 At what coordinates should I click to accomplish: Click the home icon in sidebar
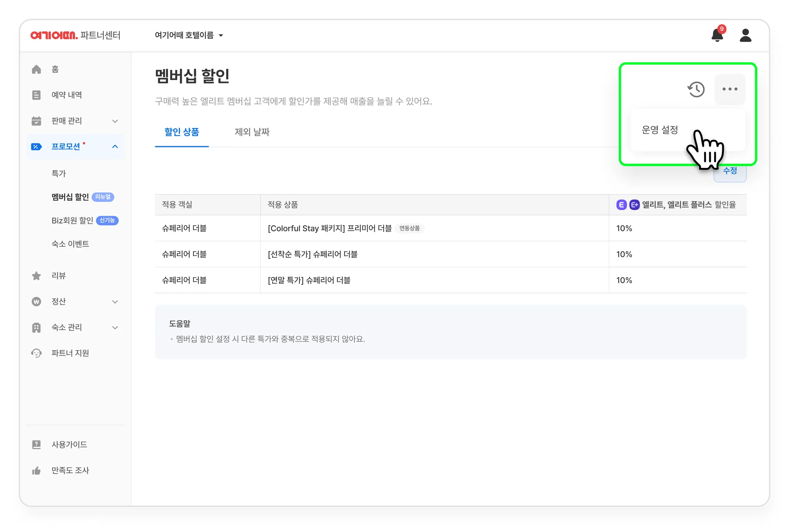click(37, 69)
